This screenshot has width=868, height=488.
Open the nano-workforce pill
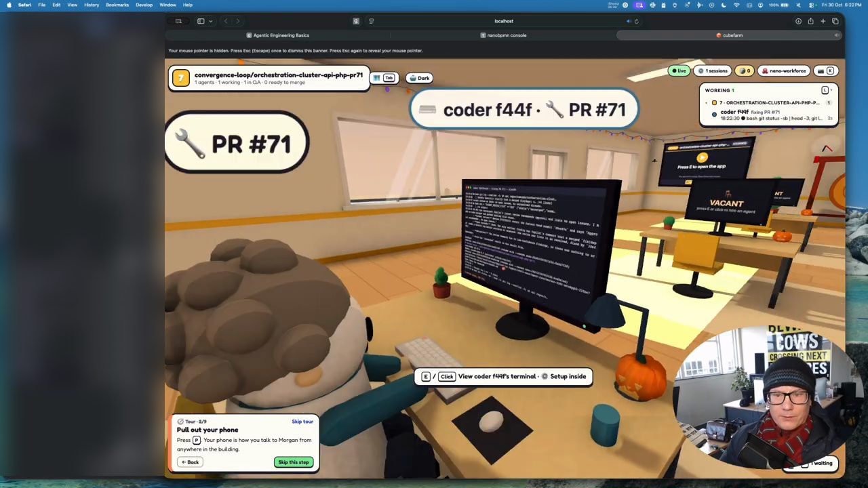[784, 70]
